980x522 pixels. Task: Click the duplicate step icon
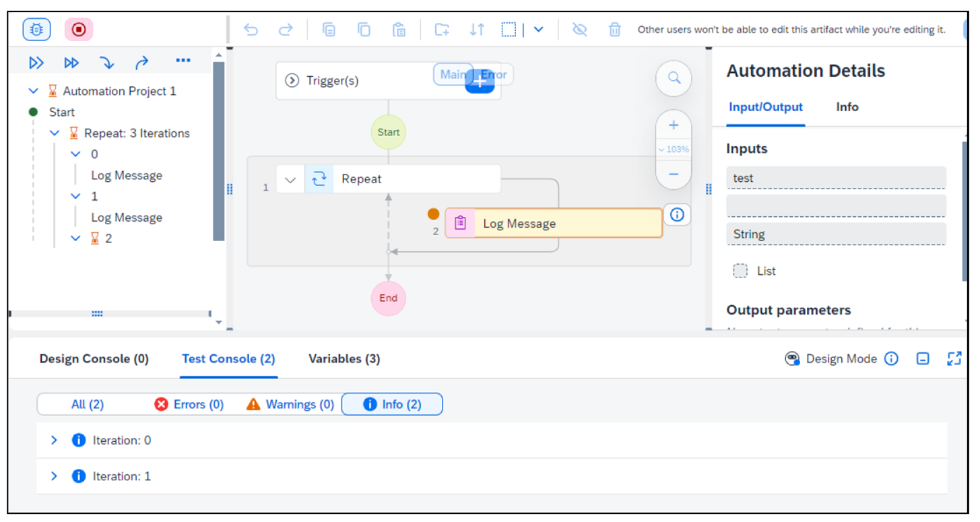(329, 30)
